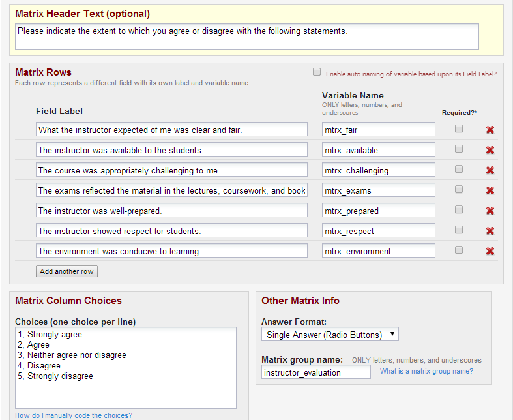513x420 pixels.
Task: Remove the mtrx_exams row via red X
Action: [490, 190]
